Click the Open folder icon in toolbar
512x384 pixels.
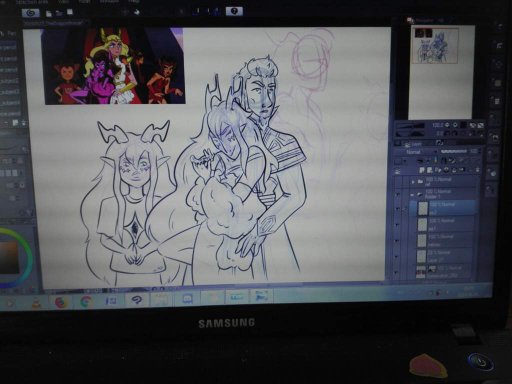59,13
